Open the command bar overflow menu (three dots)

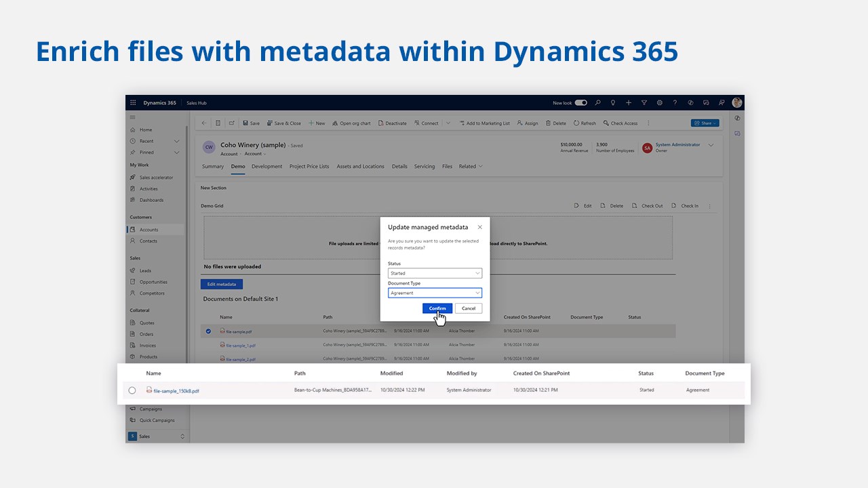coord(648,123)
